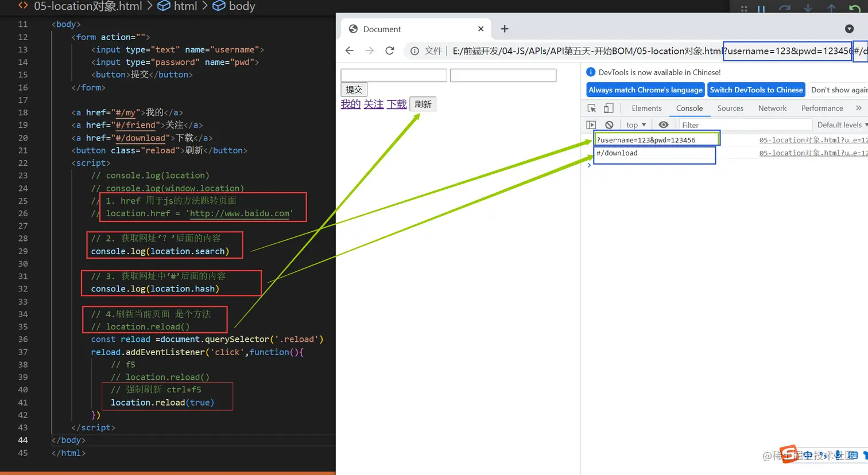Expand more DevTools tabs with the chevrons
The height and width of the screenshot is (475, 868).
tap(859, 108)
